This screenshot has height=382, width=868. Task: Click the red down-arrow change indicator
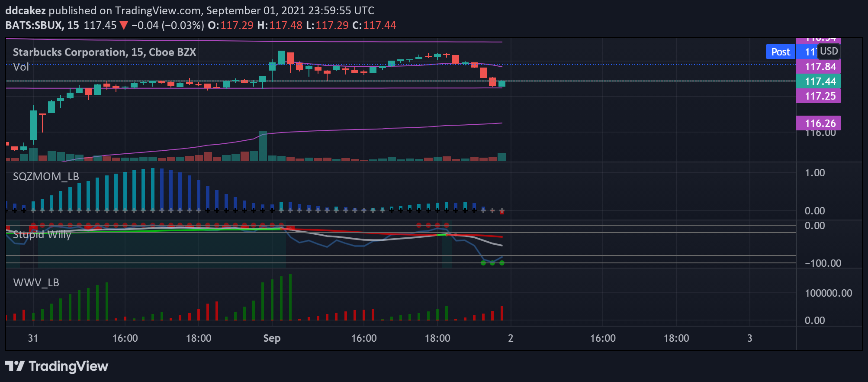point(124,26)
